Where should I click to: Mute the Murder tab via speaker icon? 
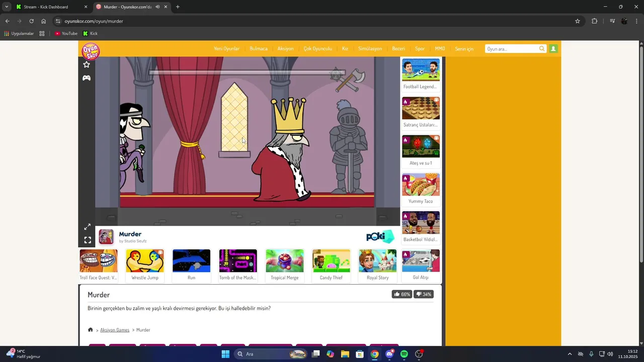click(x=157, y=7)
